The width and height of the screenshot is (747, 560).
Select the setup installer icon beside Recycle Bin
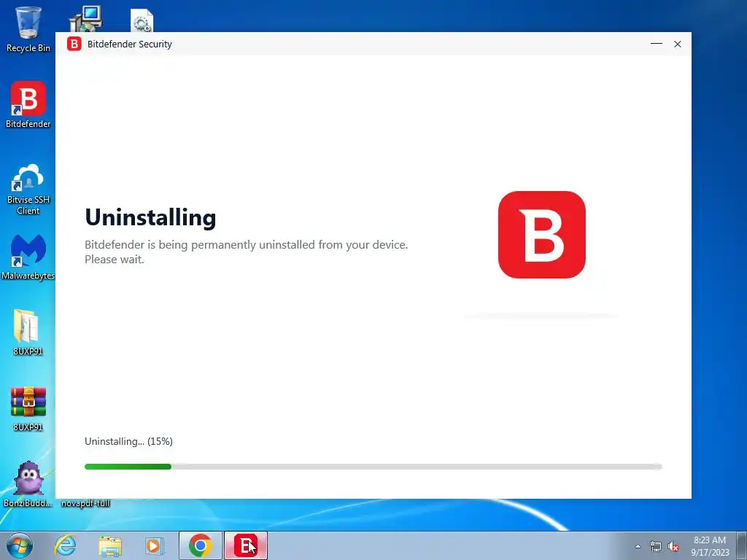(x=86, y=18)
